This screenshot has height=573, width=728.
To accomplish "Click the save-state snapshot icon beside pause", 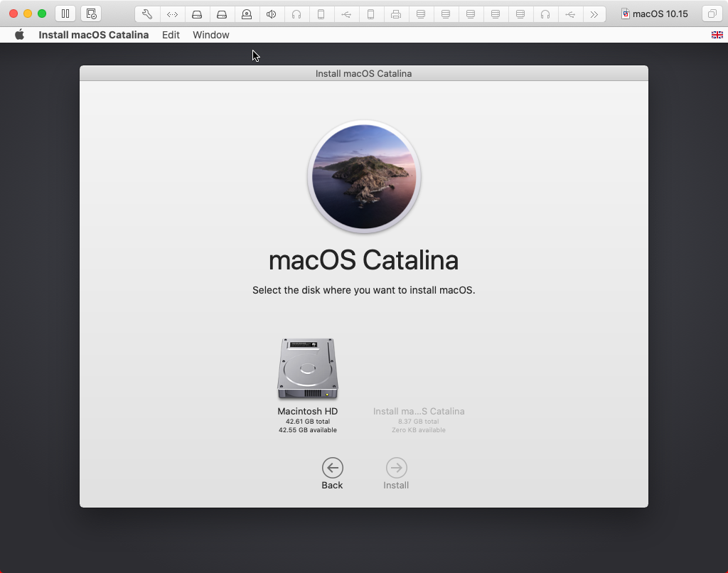I will pos(91,13).
